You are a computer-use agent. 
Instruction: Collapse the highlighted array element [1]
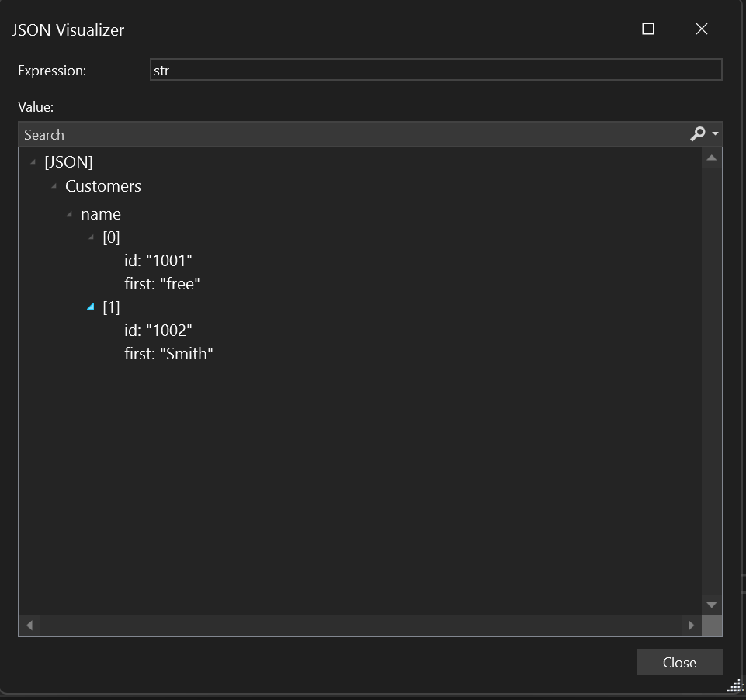pyautogui.click(x=90, y=307)
